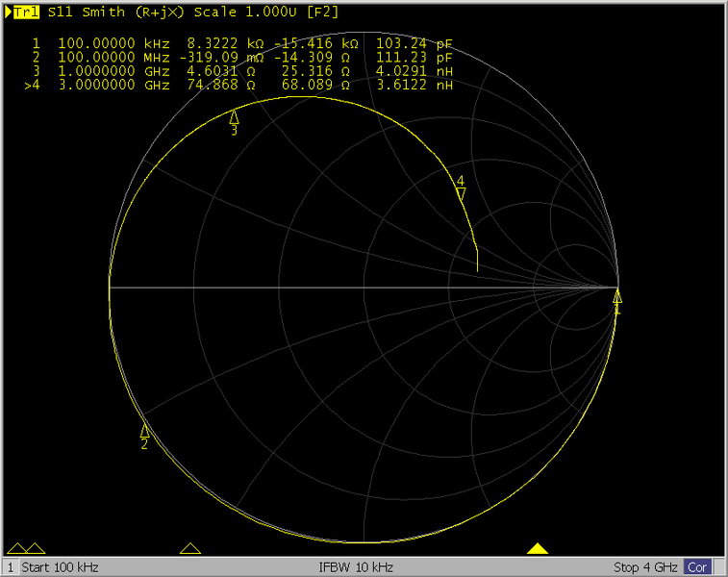
Task: Click the 4.0291 nH value of marker 3
Action: pyautogui.click(x=414, y=71)
